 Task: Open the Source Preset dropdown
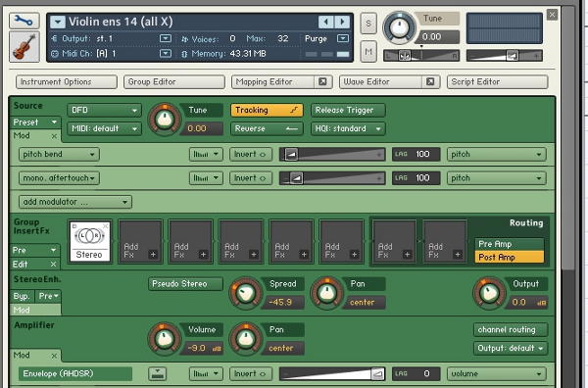click(35, 122)
